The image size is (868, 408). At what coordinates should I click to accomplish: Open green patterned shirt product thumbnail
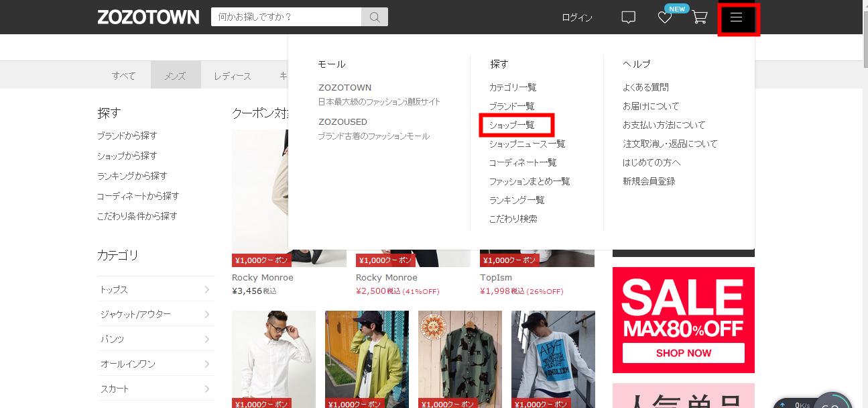tap(460, 360)
